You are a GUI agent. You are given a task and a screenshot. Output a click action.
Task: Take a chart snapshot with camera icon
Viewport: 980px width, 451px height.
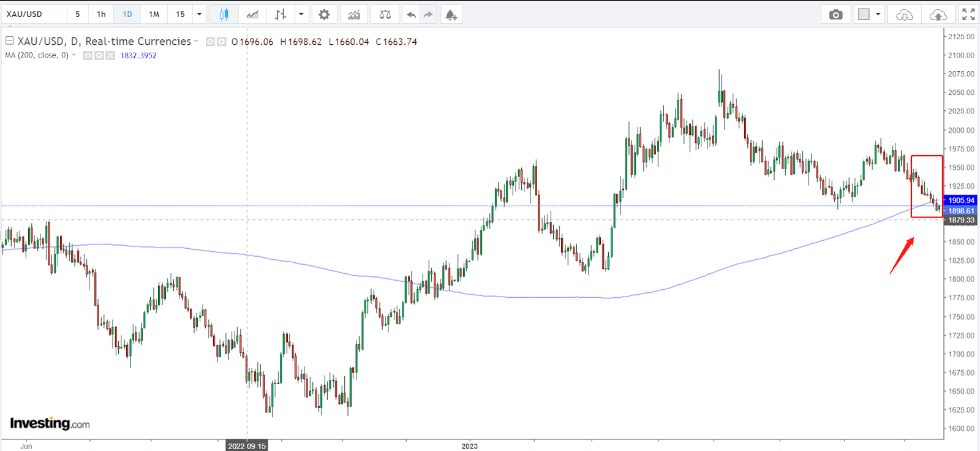(835, 14)
